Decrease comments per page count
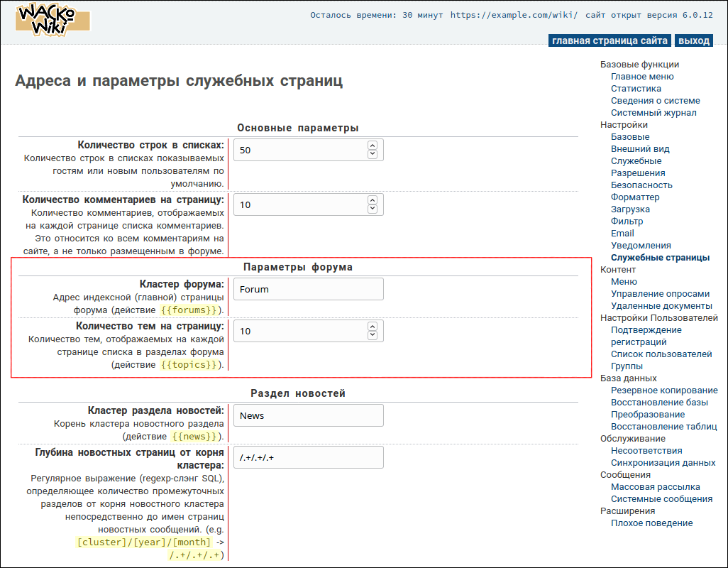The image size is (728, 568). (373, 209)
